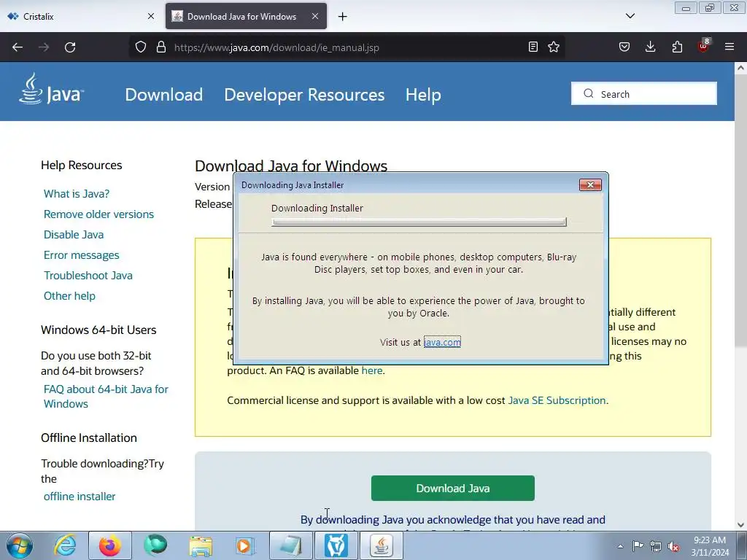
Task: Open the notepad-style taskbar app
Action: click(290, 545)
